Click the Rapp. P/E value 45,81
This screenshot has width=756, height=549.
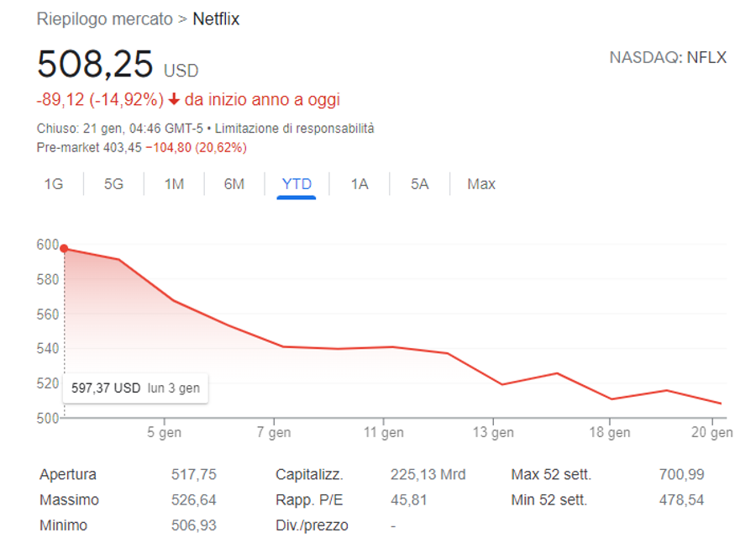pos(409,499)
